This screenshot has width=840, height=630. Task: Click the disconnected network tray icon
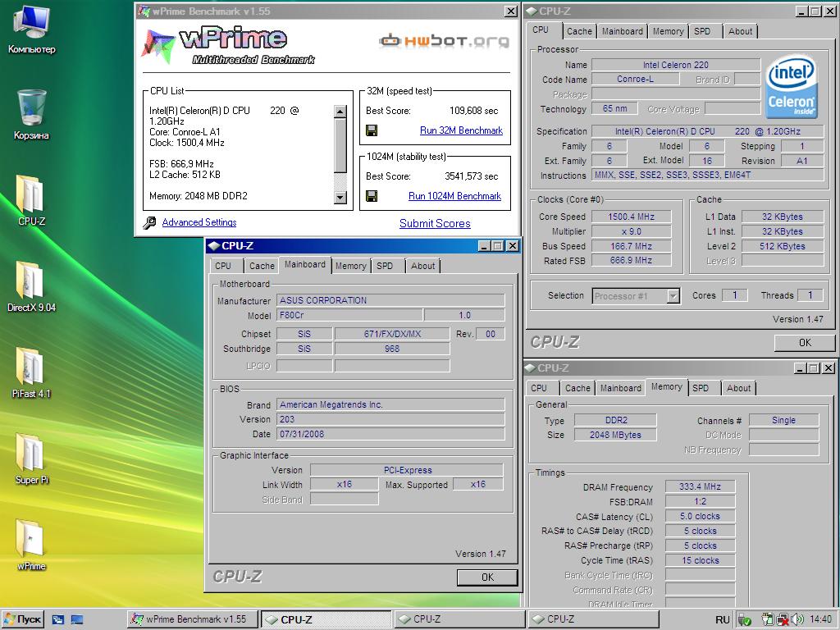783,619
